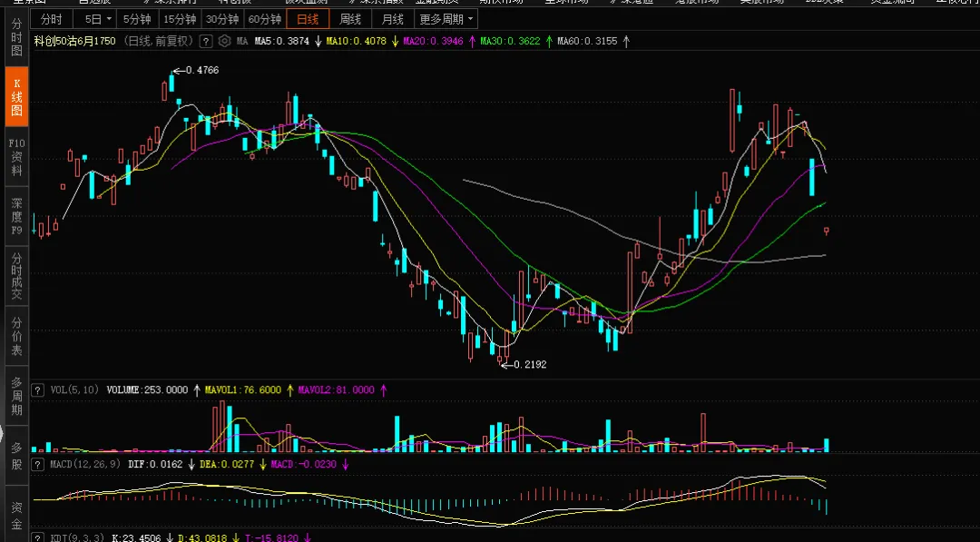Click the latest candlestick at chart right edge
This screenshot has height=542, width=980.
(827, 232)
